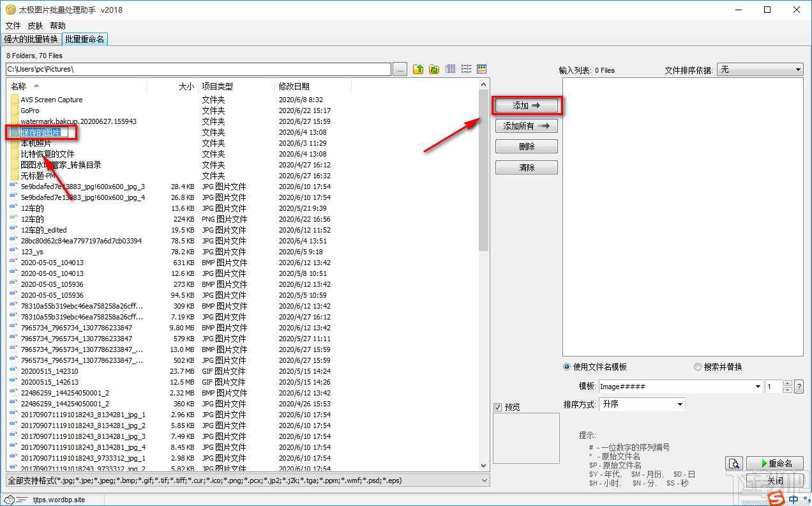
Task: Select file 20200515_142613
Action: [49, 382]
